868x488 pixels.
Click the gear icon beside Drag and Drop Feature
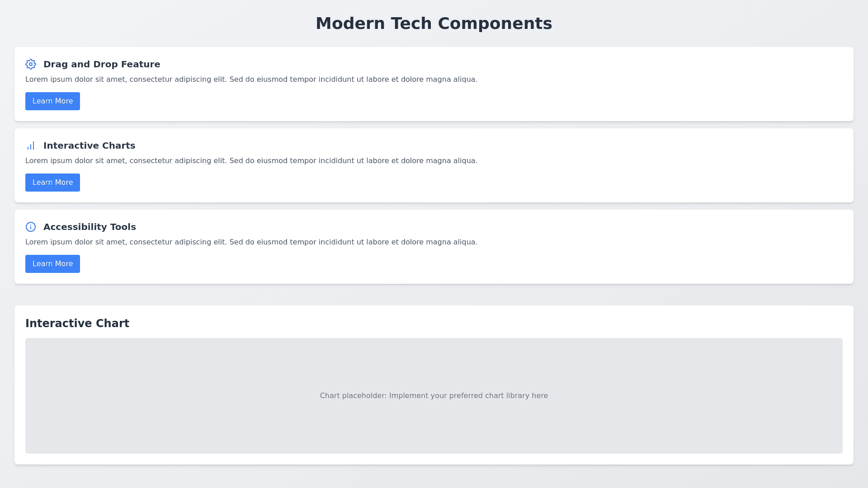(30, 64)
